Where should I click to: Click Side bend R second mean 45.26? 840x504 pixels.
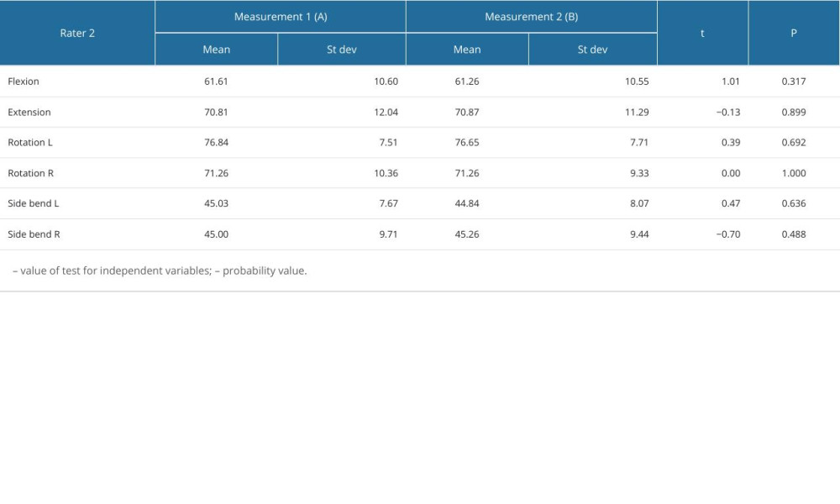(x=467, y=234)
